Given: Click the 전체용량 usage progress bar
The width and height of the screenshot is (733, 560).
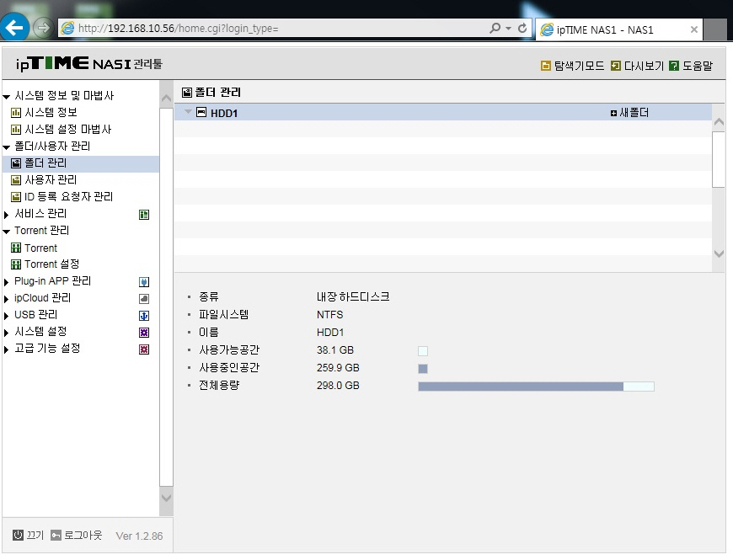Looking at the screenshot, I should [x=536, y=387].
